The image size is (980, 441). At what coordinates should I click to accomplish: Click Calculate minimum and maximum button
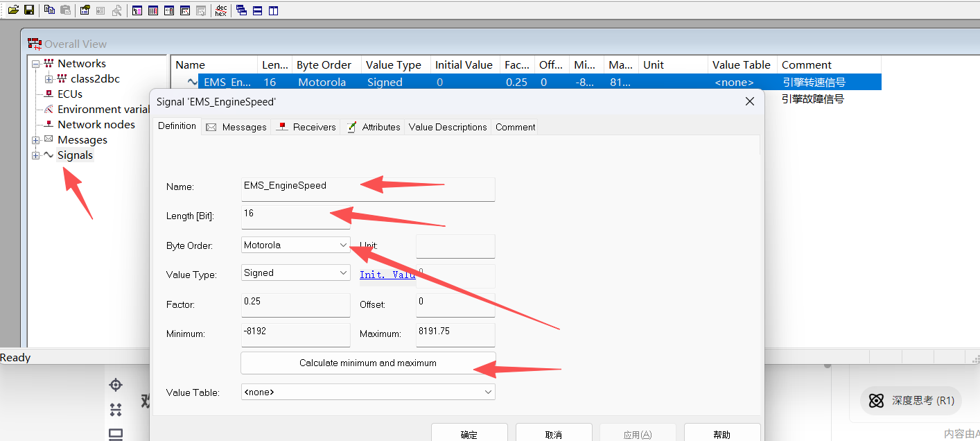368,363
